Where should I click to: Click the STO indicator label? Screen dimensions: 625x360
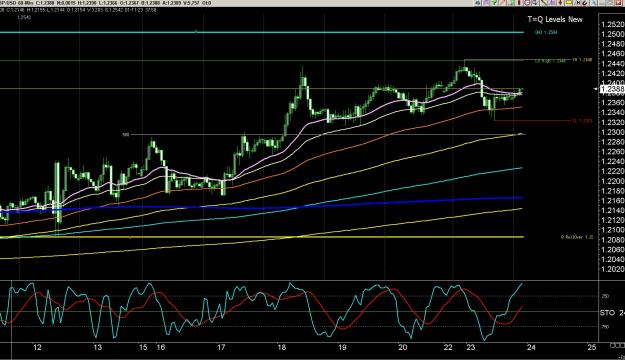click(x=607, y=313)
